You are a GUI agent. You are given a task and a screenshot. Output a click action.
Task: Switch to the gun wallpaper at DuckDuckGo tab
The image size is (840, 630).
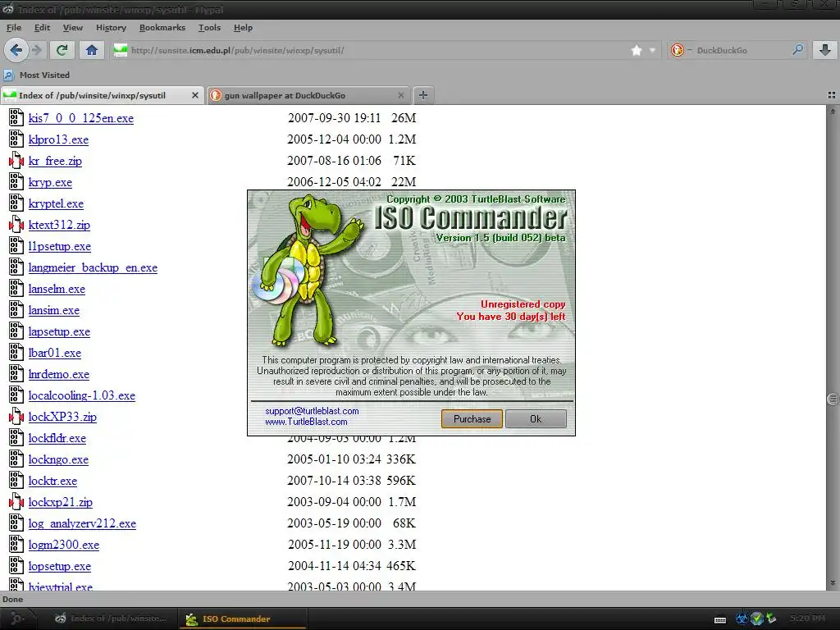pyautogui.click(x=308, y=95)
